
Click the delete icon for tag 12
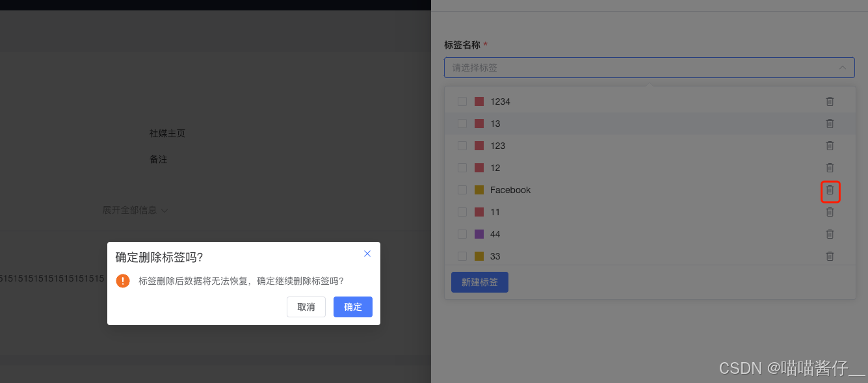tap(830, 168)
